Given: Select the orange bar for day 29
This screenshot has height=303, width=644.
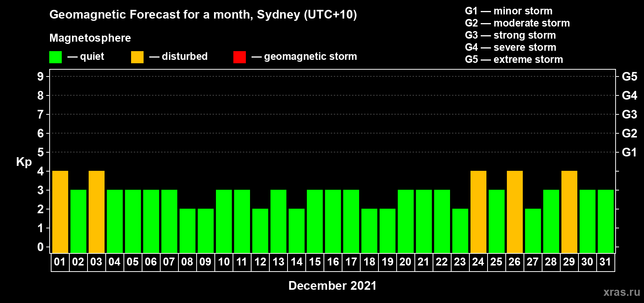Looking at the screenshot, I should coord(569,212).
